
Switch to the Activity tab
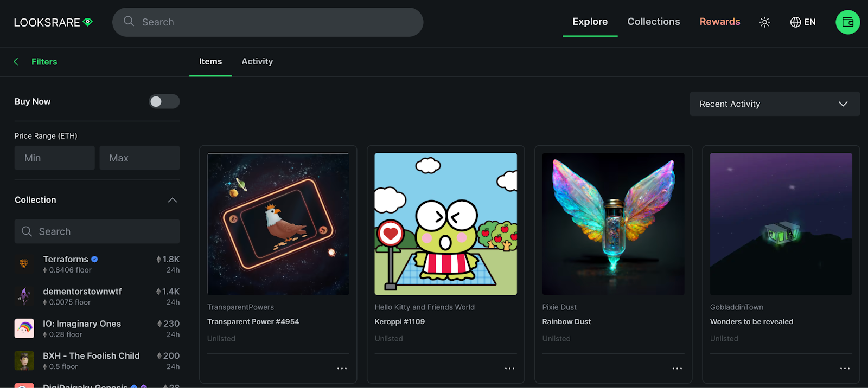pos(257,62)
